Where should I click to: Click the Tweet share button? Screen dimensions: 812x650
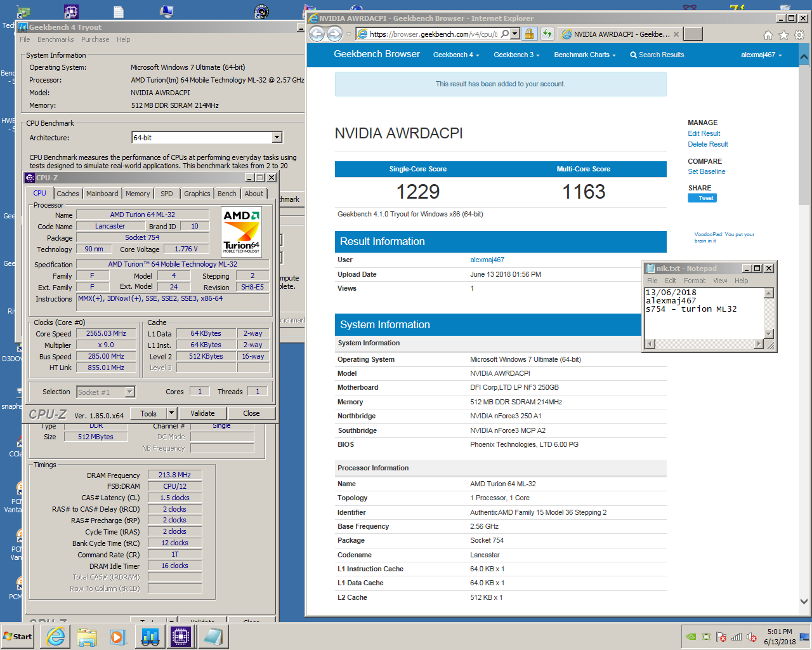[702, 198]
